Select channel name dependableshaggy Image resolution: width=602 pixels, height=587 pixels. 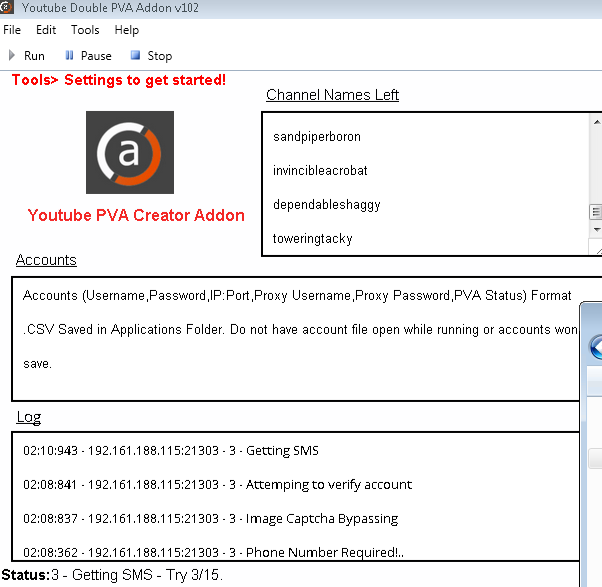pyautogui.click(x=326, y=205)
